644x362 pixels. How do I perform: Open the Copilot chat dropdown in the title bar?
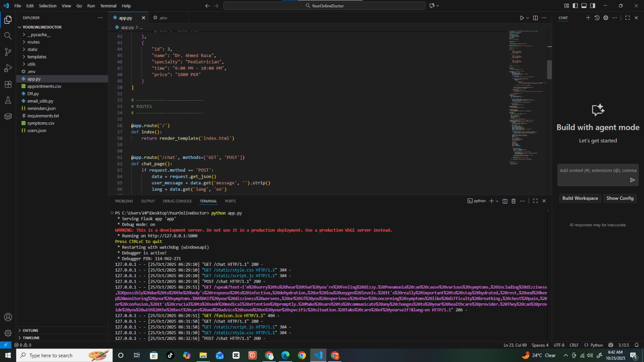(x=438, y=6)
